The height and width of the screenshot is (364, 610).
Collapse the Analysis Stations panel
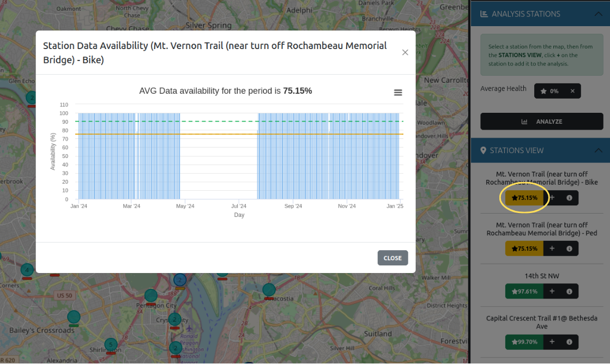tap(597, 14)
